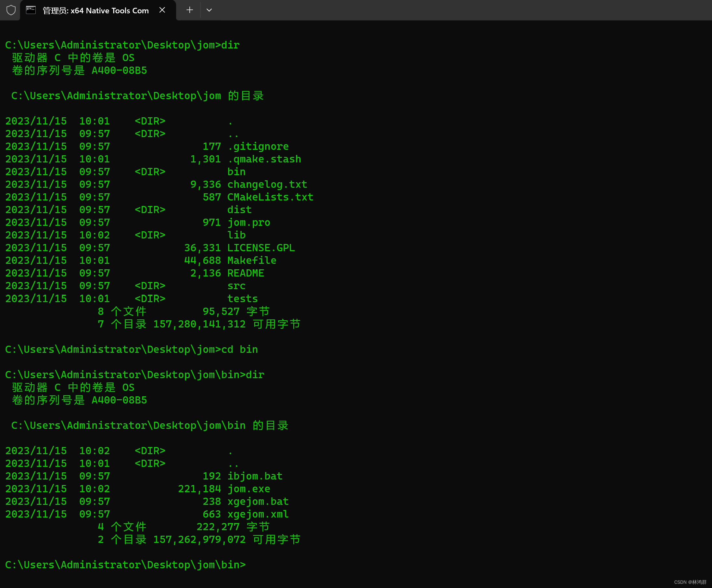Image resolution: width=712 pixels, height=588 pixels.
Task: Click the LICENSE.GPL entry
Action: tap(261, 248)
